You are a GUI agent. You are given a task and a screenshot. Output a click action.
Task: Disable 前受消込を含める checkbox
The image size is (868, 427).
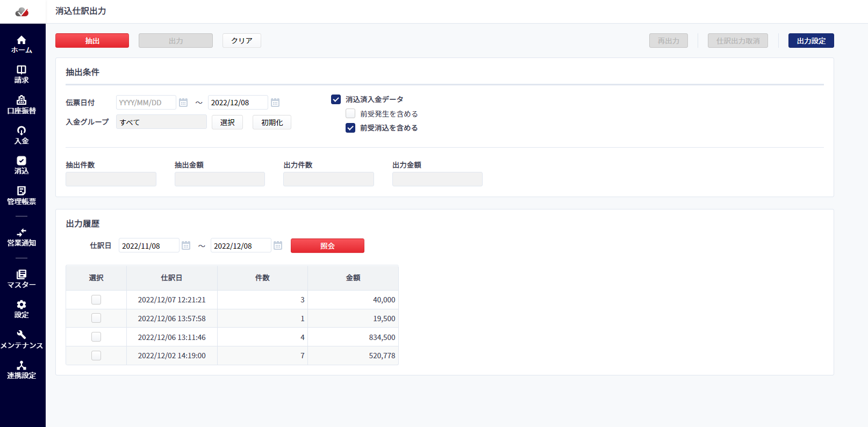[x=350, y=128]
